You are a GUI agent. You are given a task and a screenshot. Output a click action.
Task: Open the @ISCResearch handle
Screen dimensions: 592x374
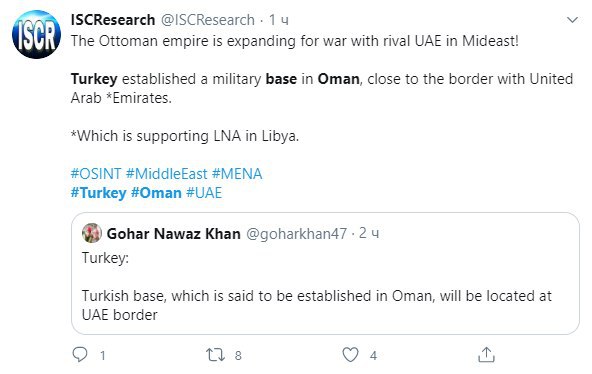(x=208, y=20)
